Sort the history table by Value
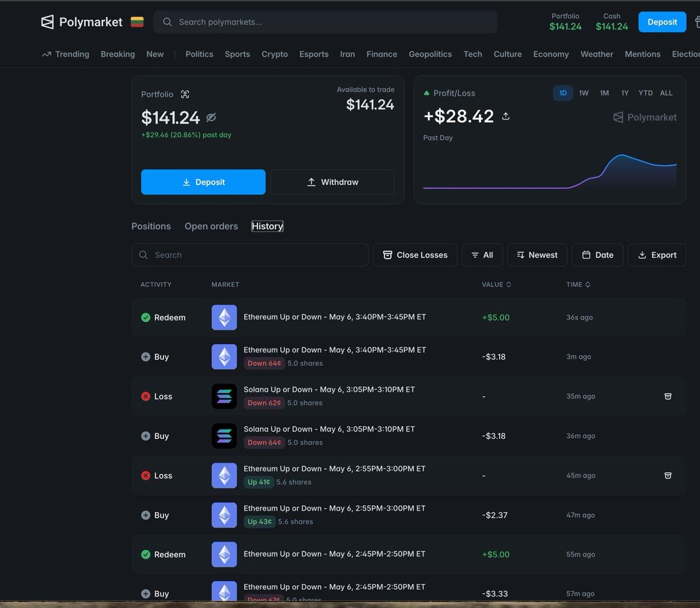Viewport: 700px width, 608px height. [496, 285]
